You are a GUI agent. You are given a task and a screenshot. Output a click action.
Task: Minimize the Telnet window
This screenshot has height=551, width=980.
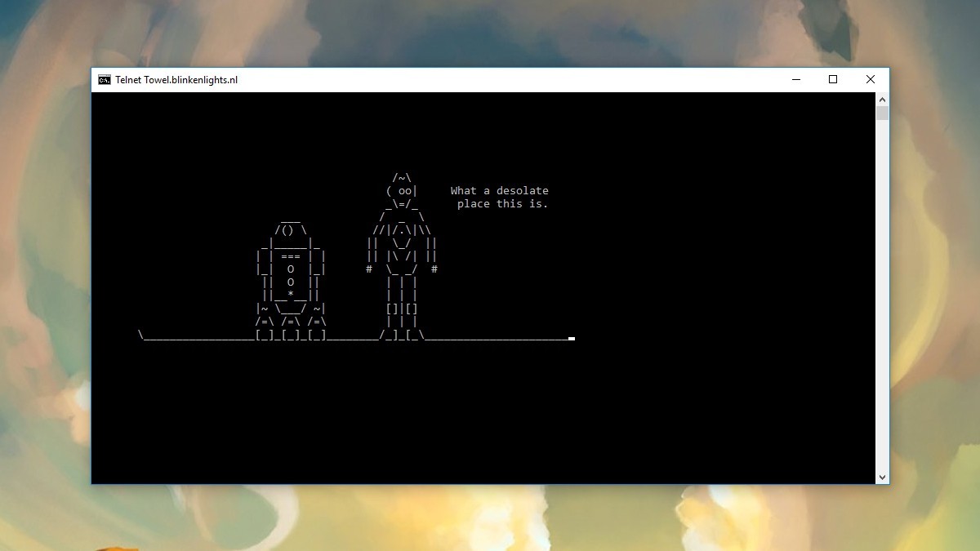795,79
